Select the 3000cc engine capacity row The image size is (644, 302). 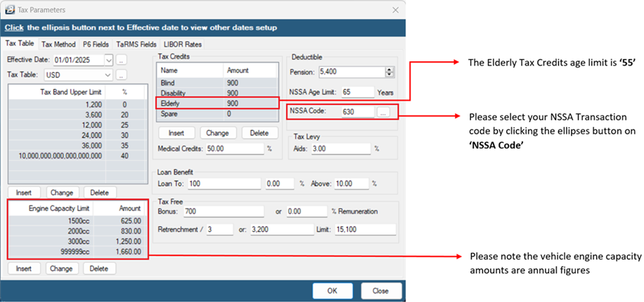pyautogui.click(x=77, y=241)
